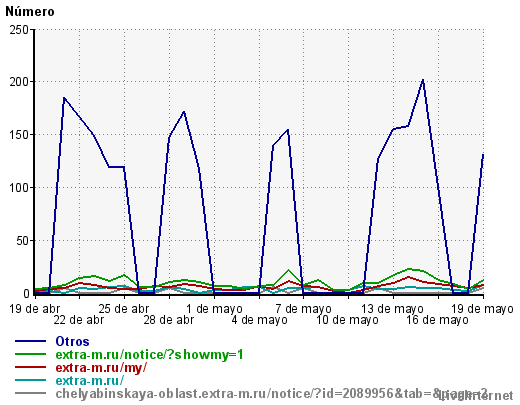
Task: Click the '28 de abr' date label
Action: click(x=169, y=320)
